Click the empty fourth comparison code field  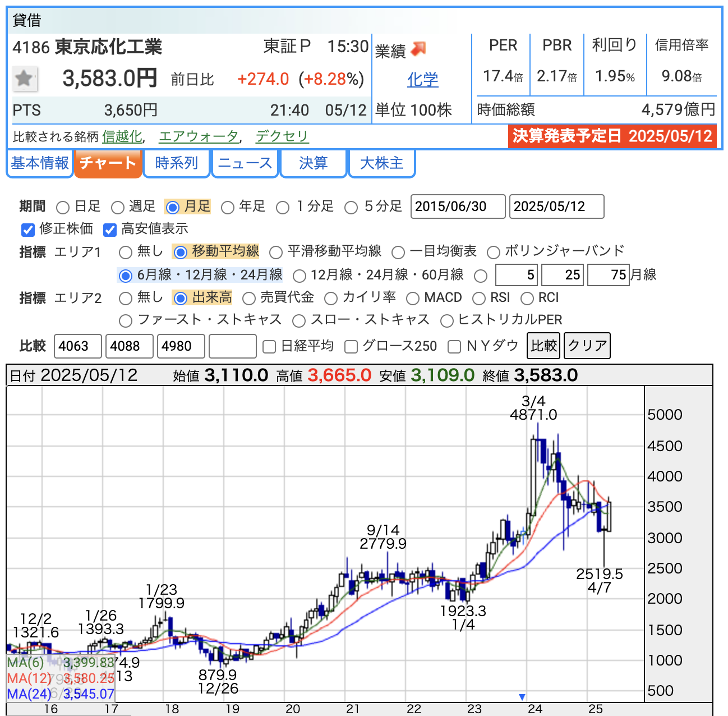tap(233, 346)
